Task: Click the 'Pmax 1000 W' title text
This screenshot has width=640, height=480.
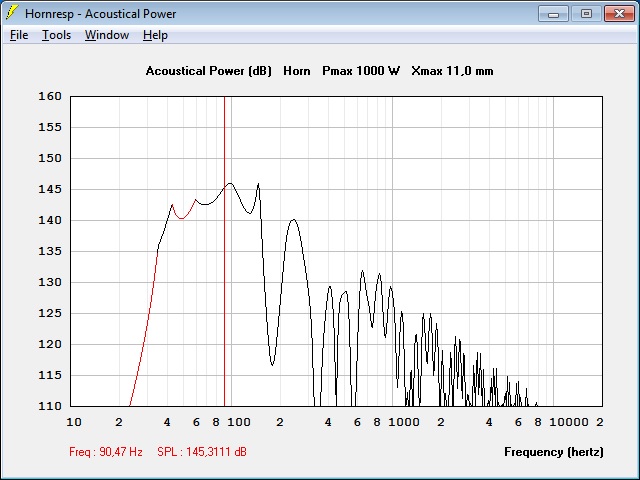Action: pyautogui.click(x=361, y=71)
